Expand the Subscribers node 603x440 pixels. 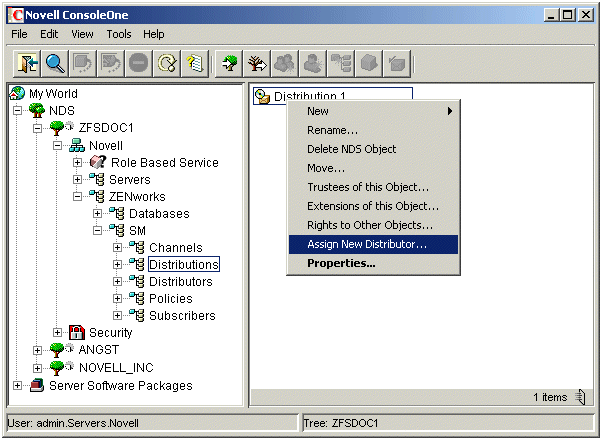pyautogui.click(x=117, y=315)
